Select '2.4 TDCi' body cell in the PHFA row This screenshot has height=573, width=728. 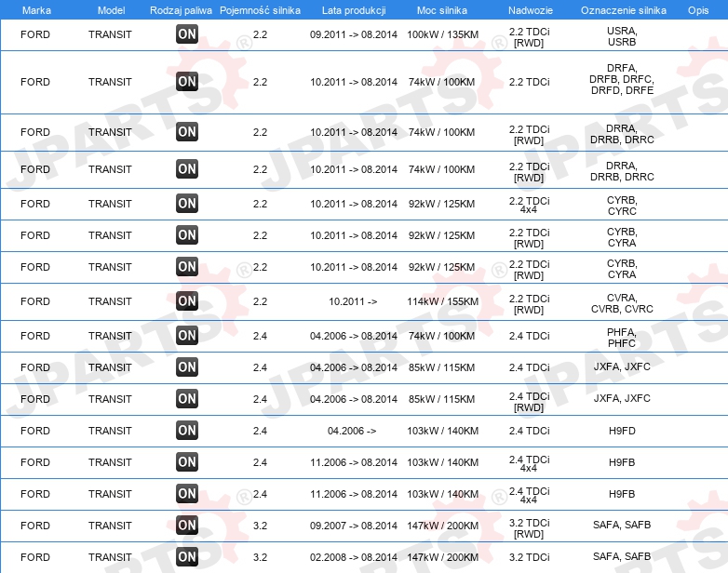pyautogui.click(x=530, y=336)
